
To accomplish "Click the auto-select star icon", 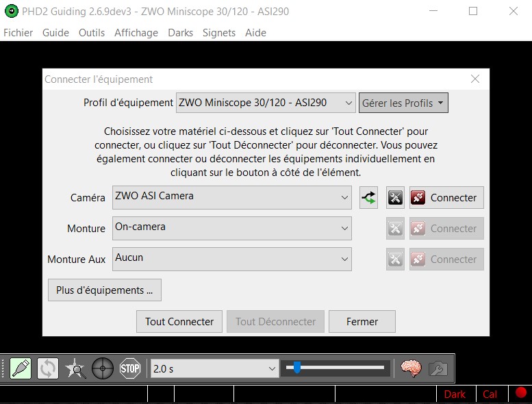I will click(75, 368).
